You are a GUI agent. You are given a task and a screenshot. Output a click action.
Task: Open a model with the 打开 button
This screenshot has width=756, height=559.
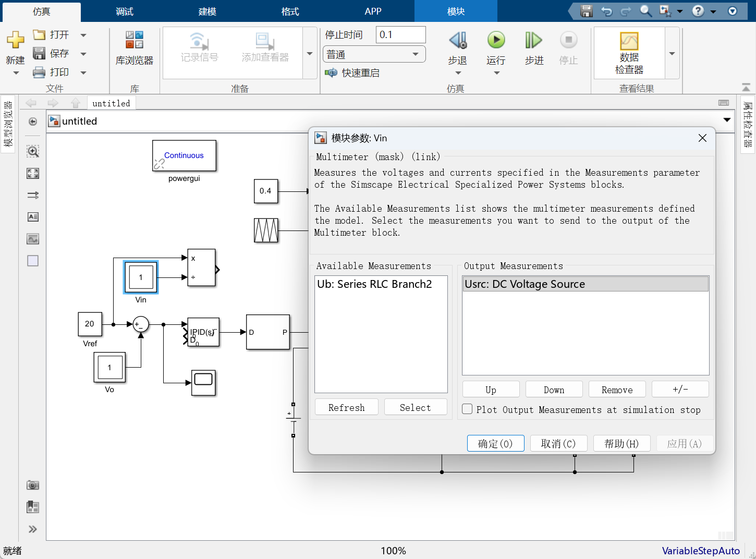click(51, 35)
